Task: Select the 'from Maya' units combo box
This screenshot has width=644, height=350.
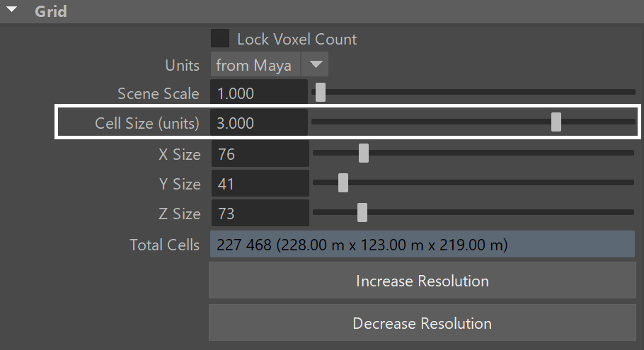Action: pos(270,64)
